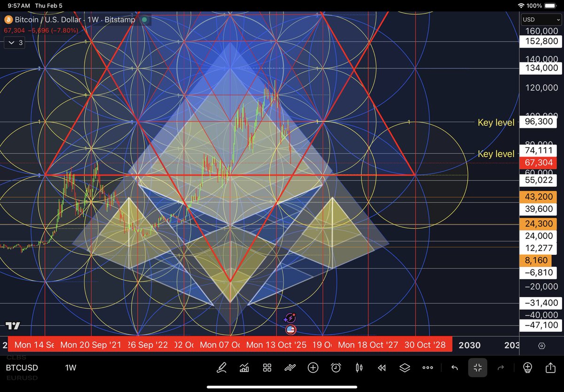The image size is (564, 392).
Task: Select the 12,277 price label
Action: (x=538, y=247)
